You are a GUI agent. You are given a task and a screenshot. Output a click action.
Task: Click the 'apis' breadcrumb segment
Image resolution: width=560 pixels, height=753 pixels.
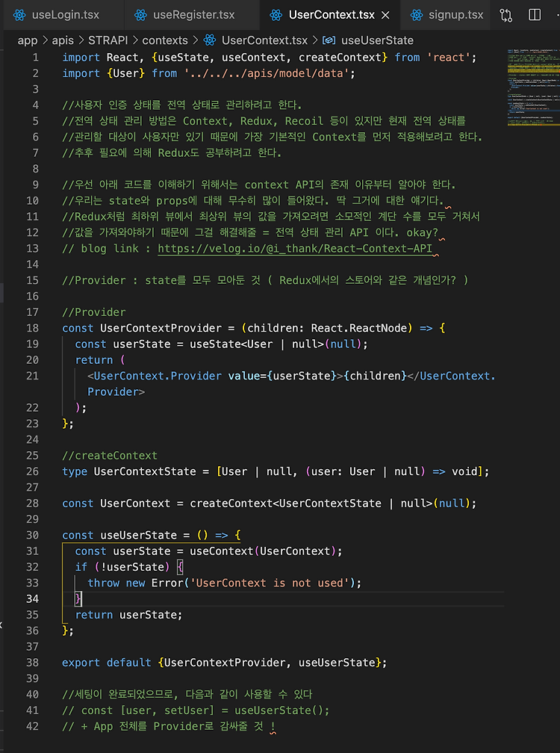point(63,40)
